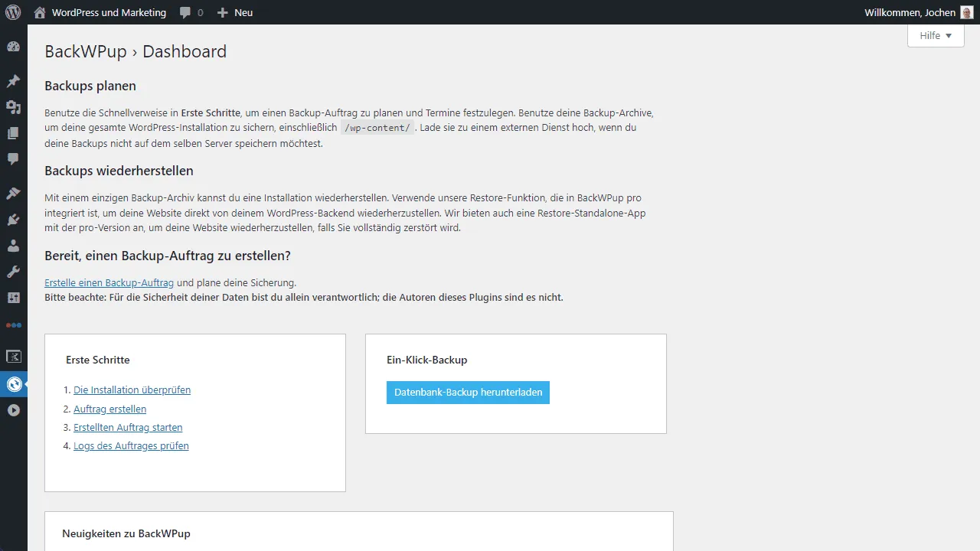980x551 pixels.
Task: Open the Users person icon
Action: coord(13,246)
